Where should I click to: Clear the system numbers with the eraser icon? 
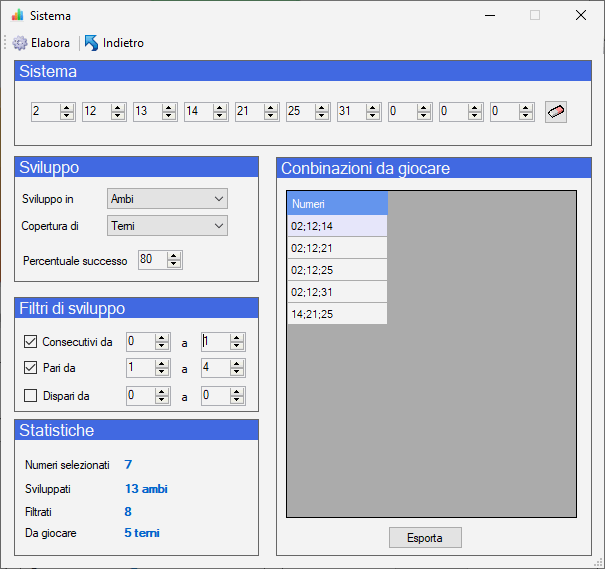[x=556, y=112]
